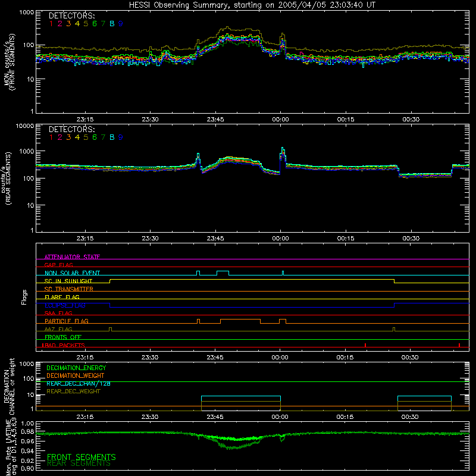Screen dimensions: 476x476
Task: Click 23:15 tick label under the decimation plot
Action: [x=85, y=417]
